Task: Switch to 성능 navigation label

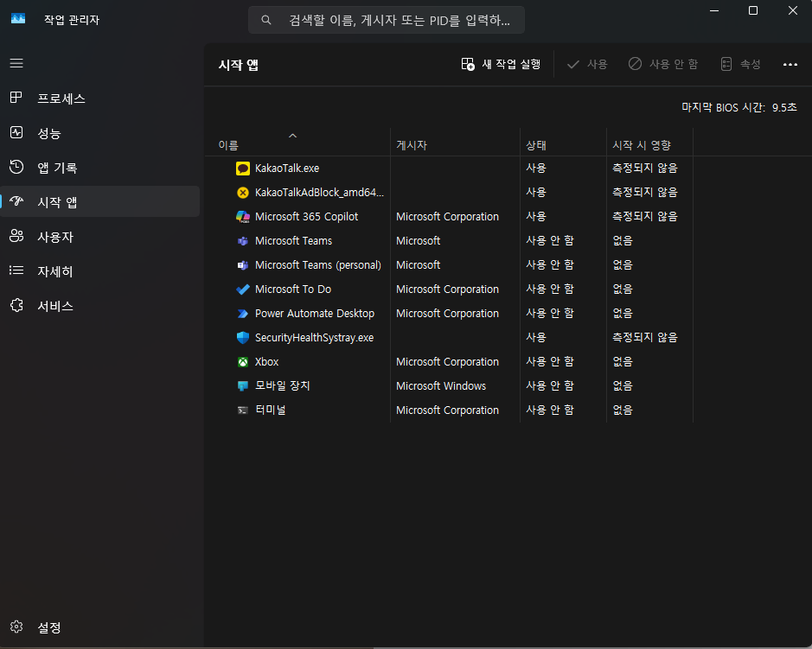Action: click(x=49, y=133)
